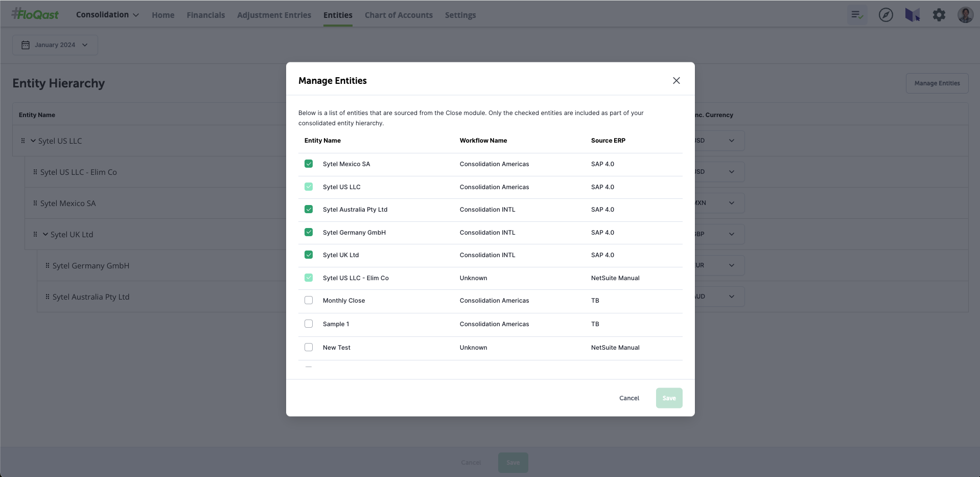Screen dimensions: 980x477
Task: Click the page-bottom Save button
Action: click(513, 463)
